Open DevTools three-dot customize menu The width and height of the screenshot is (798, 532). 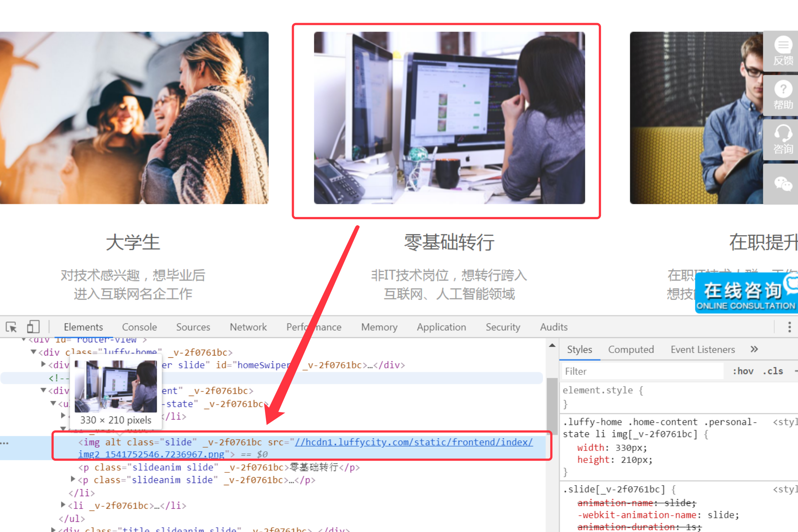click(789, 327)
